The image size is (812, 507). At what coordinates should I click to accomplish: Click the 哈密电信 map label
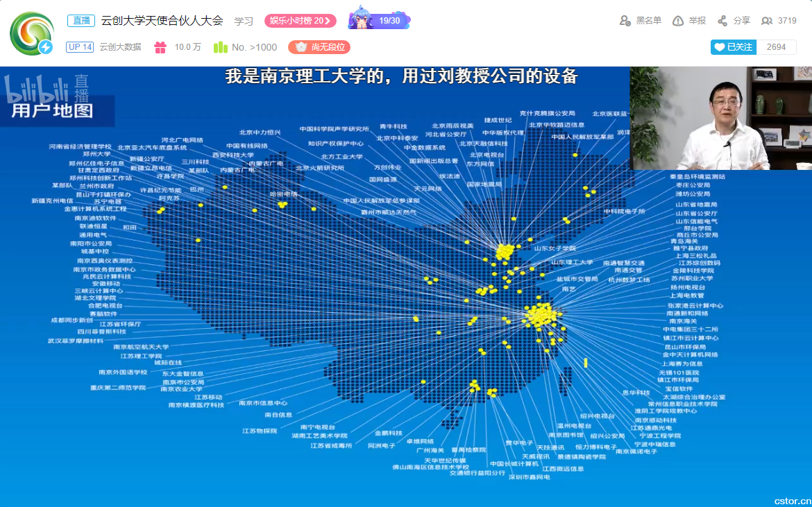[x=284, y=194]
